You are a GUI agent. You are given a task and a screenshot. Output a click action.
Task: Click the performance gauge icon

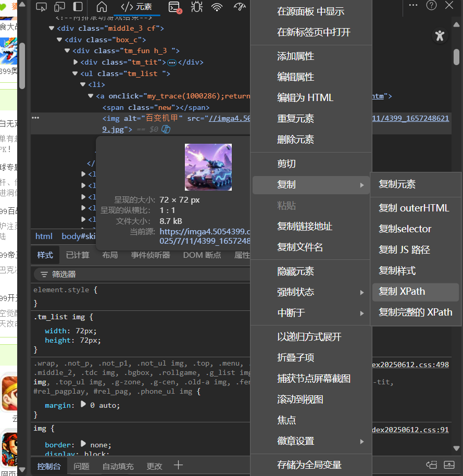[239, 7]
